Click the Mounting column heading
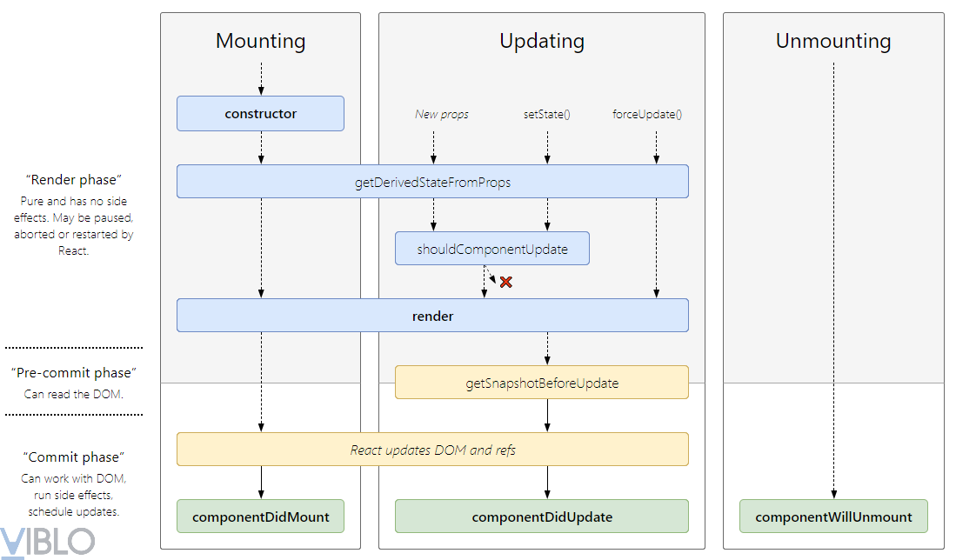The height and width of the screenshot is (560, 956). 260,41
